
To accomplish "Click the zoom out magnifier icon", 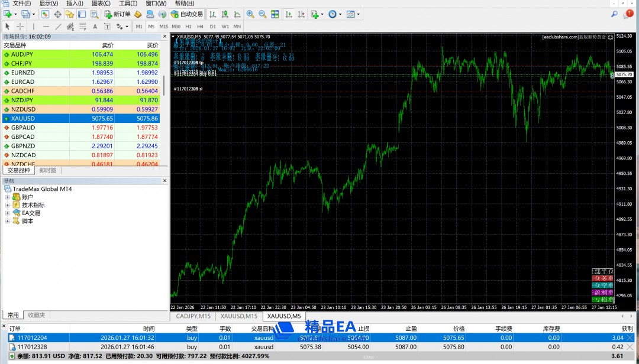I will pos(262,14).
